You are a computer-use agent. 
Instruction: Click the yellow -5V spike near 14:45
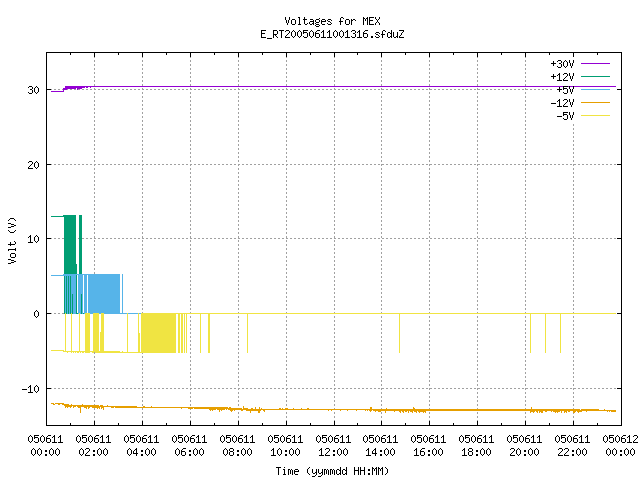pos(399,333)
